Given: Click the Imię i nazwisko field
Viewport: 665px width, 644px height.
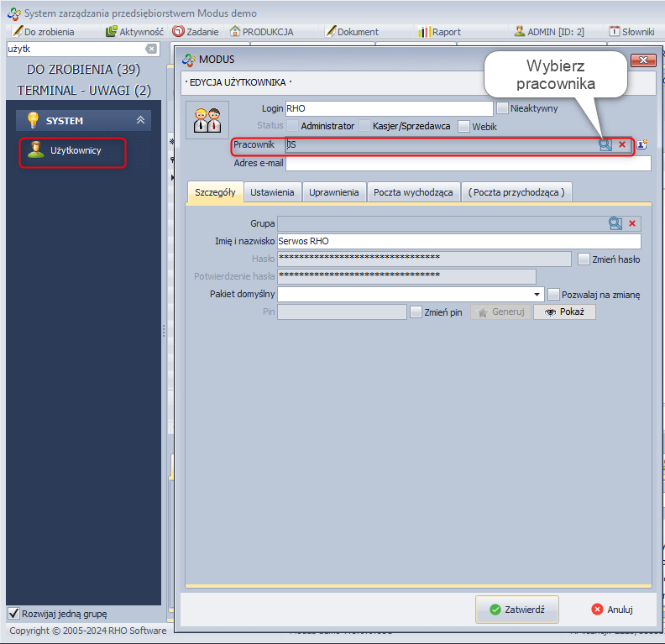Looking at the screenshot, I should click(x=459, y=241).
